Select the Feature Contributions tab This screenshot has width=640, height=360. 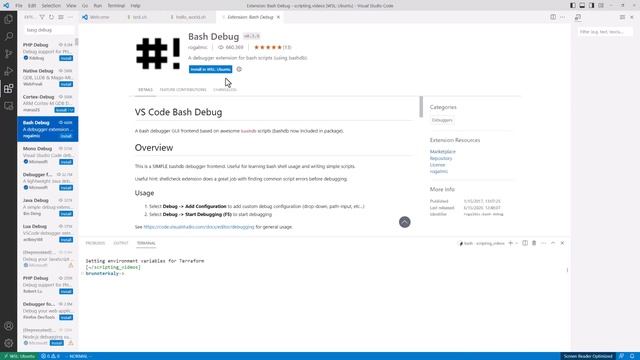tap(183, 89)
